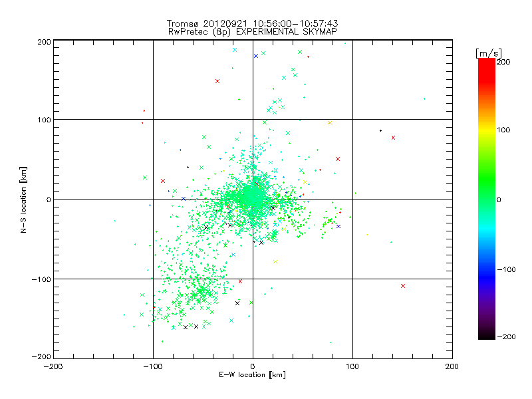Screen dimensions: 532x399
Task: Click the x-axis tick label '-200'
Action: (53, 367)
